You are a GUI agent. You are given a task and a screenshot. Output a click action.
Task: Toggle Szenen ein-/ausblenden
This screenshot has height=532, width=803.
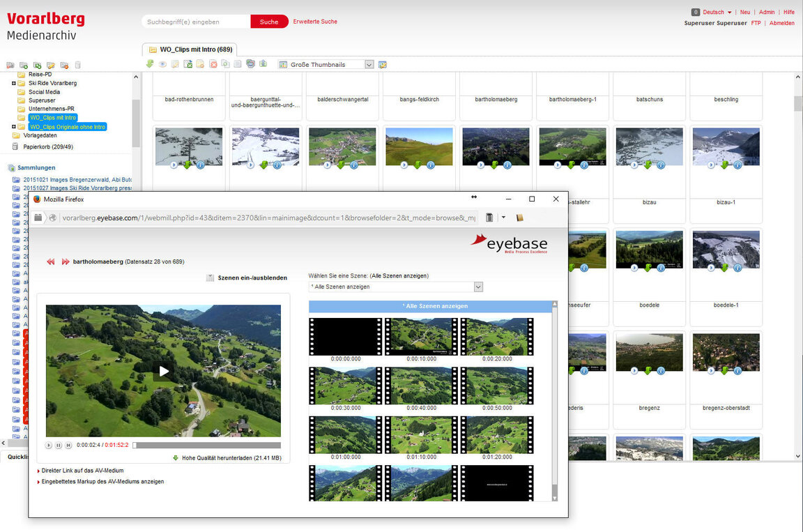click(252, 278)
